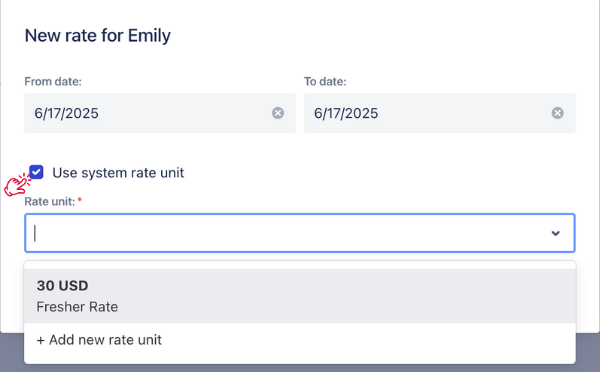Viewport: 600px width, 372px height.
Task: Click the red required asterisk by Rate unit
Action: click(x=80, y=200)
